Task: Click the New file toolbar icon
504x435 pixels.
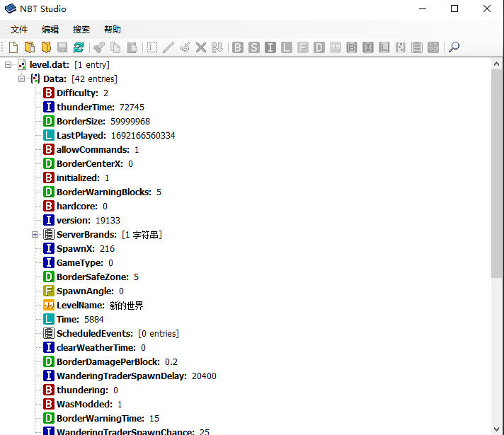Action: (x=13, y=47)
